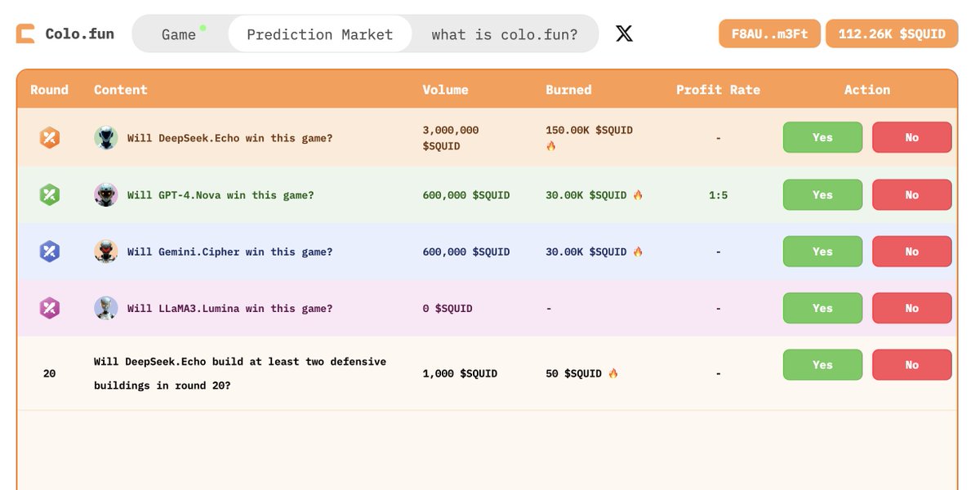Choose No for GPT-4.Nova winning
This screenshot has height=490, width=980.
click(912, 194)
